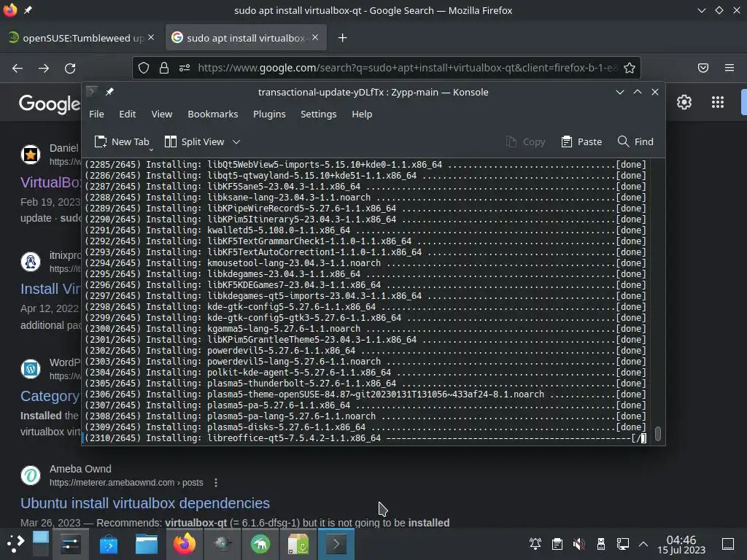Open the Help menu in Konsole
The height and width of the screenshot is (560, 747).
pyautogui.click(x=362, y=114)
